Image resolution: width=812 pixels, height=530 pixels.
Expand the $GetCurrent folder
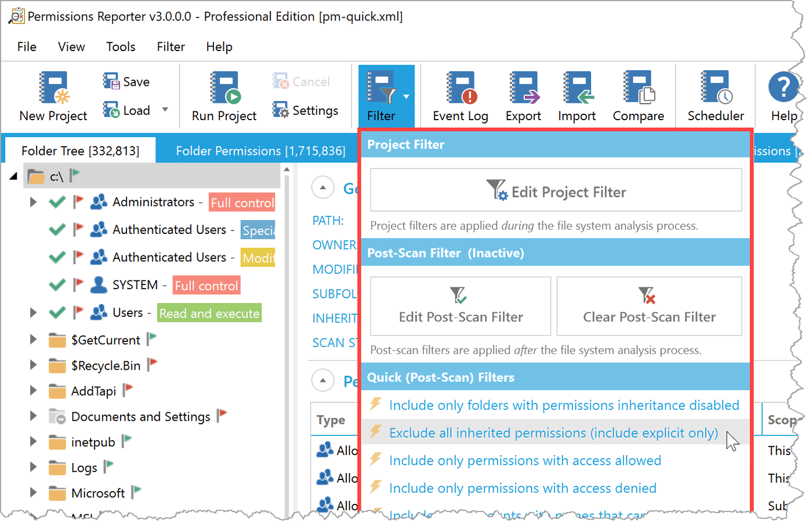click(33, 340)
